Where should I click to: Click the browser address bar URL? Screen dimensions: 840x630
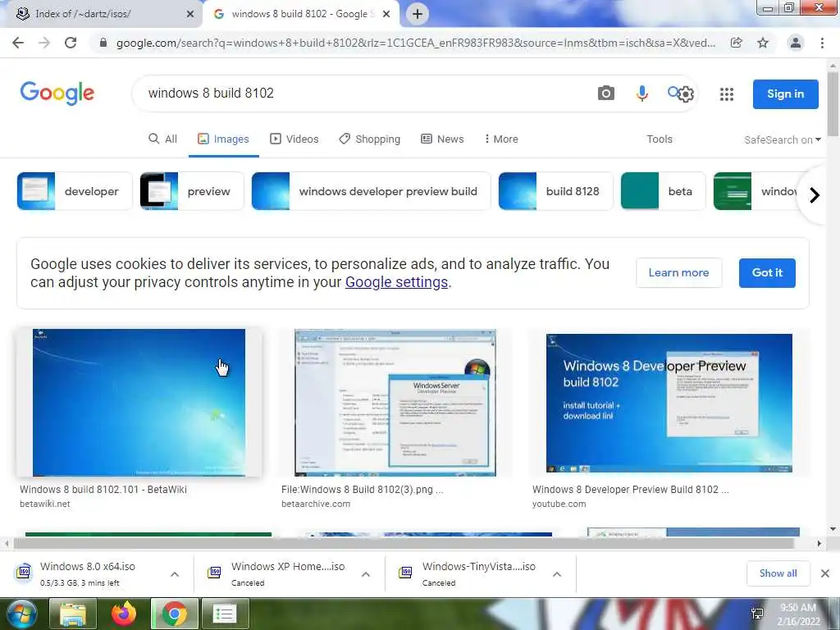(416, 43)
